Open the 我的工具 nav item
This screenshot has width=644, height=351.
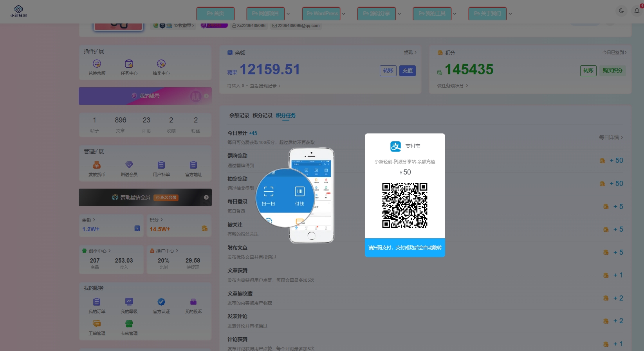pyautogui.click(x=432, y=13)
